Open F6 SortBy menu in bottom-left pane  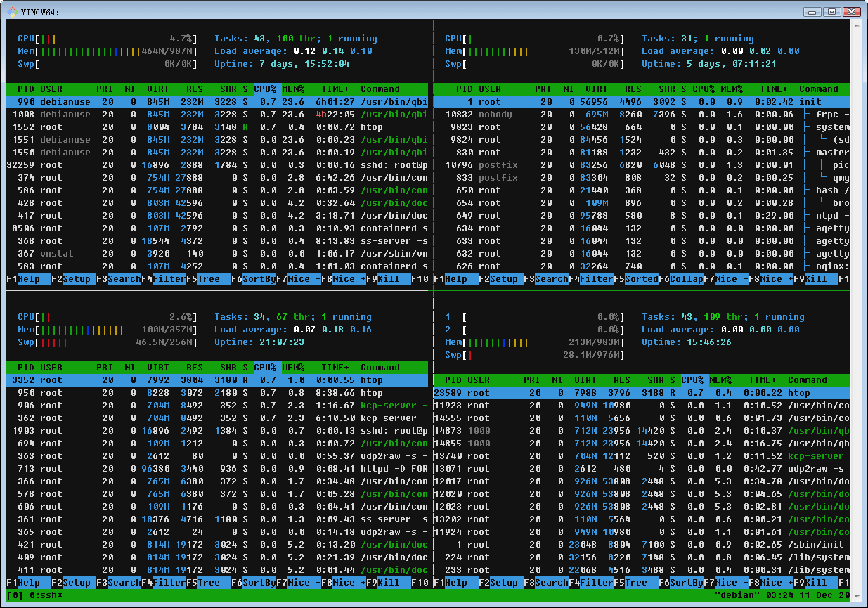[259, 583]
